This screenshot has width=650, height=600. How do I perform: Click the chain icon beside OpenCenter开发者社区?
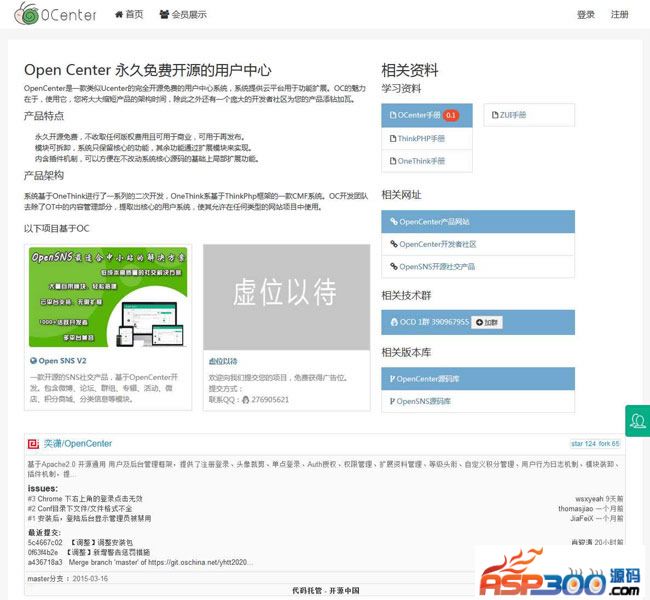tap(394, 244)
